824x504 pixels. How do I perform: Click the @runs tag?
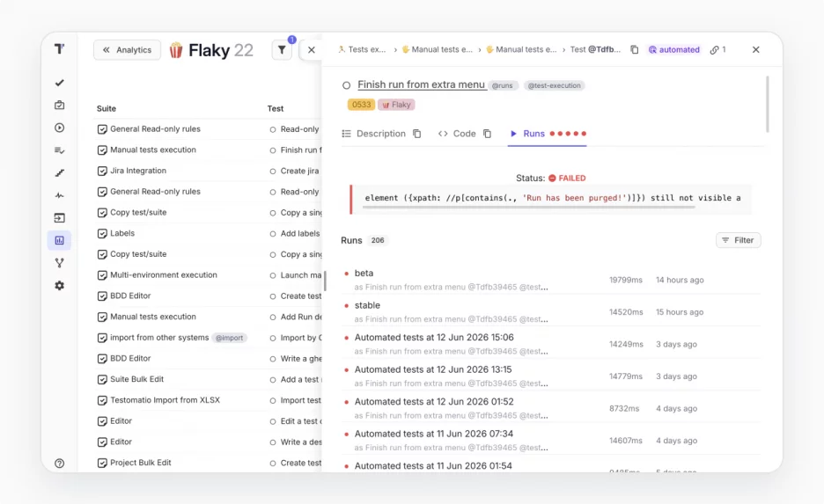[x=503, y=85]
